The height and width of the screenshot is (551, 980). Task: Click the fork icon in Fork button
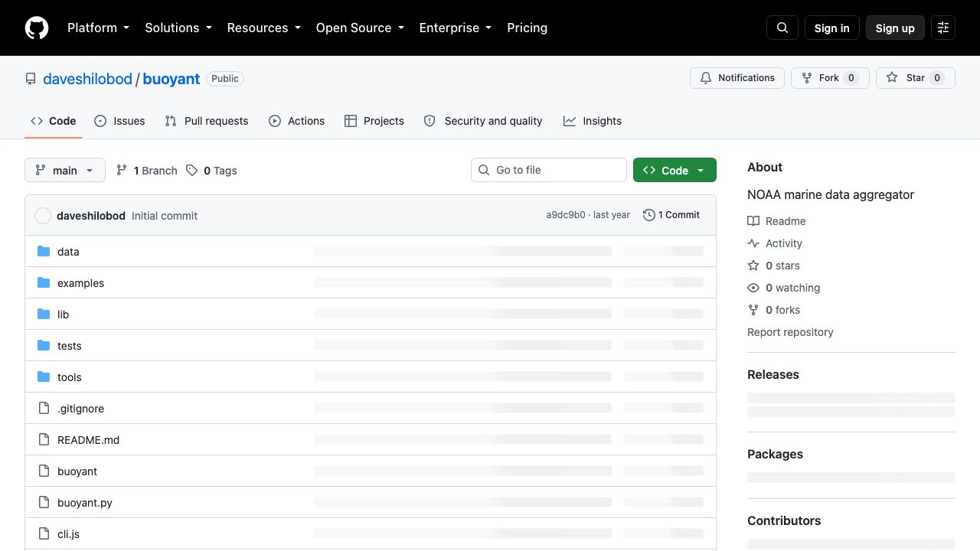pos(807,78)
